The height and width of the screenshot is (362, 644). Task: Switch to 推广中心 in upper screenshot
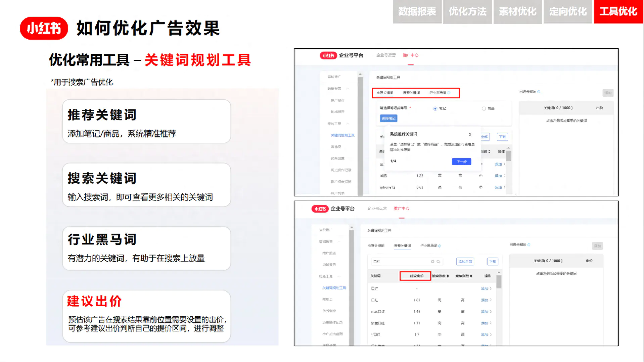(411, 55)
